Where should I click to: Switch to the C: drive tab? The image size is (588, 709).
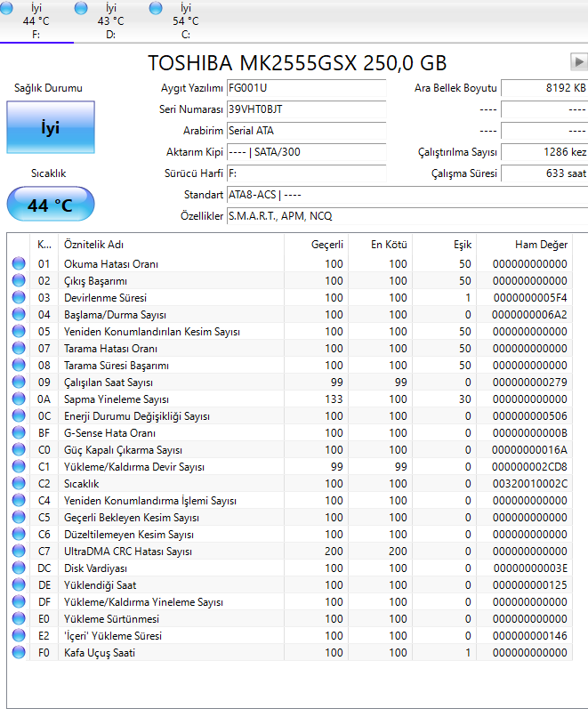[x=185, y=20]
